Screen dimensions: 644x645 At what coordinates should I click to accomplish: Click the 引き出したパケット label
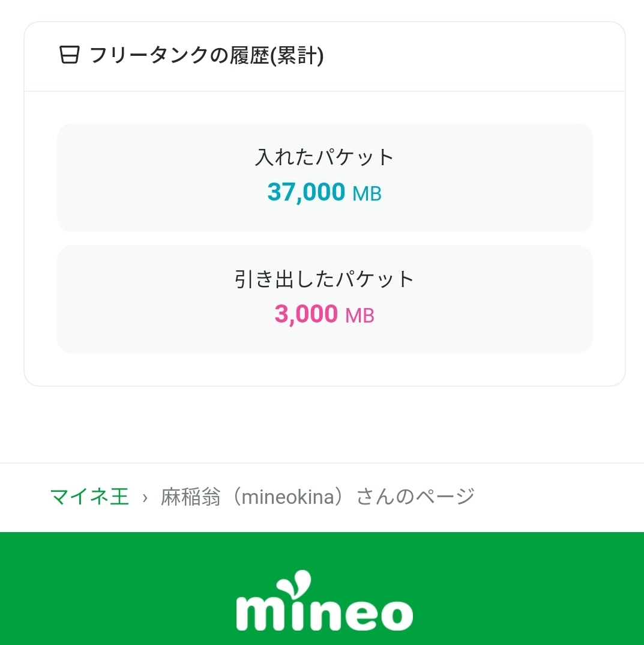click(x=324, y=279)
